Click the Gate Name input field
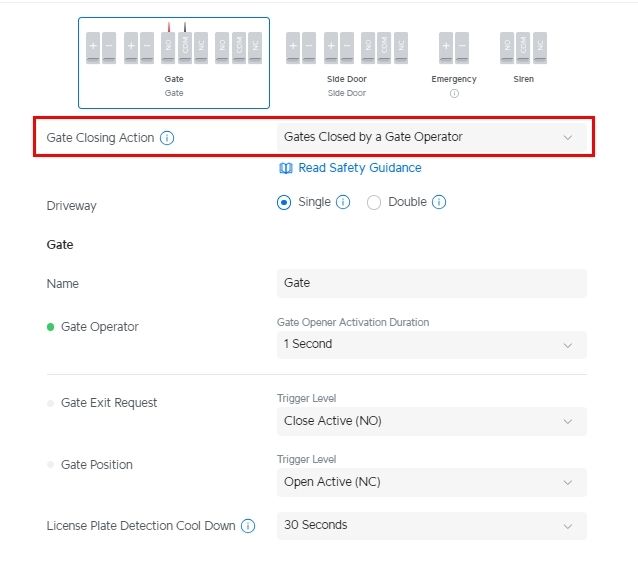 pos(431,283)
